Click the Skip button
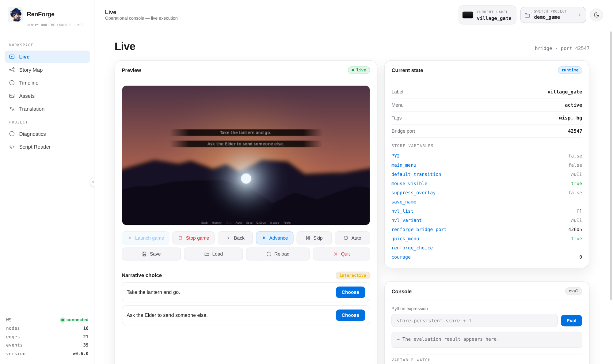The width and height of the screenshot is (613, 364). coord(314,238)
